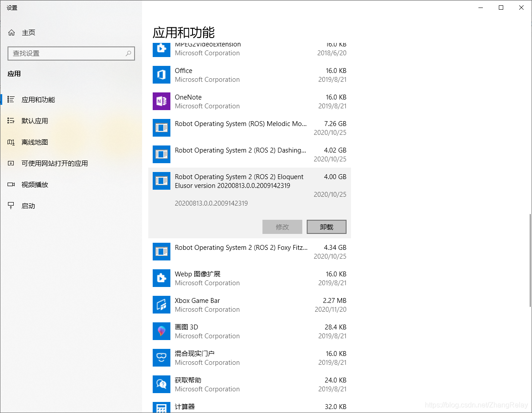
Task: Click the ROS 2 Dashing installer icon
Action: pos(162,154)
